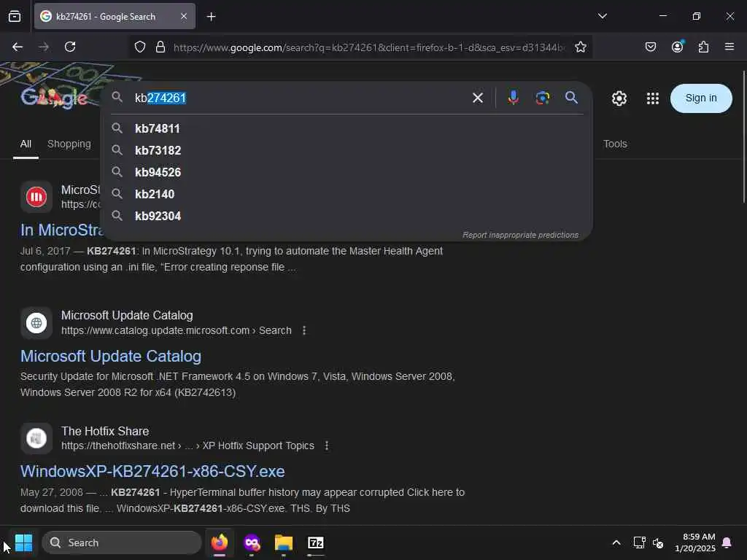This screenshot has width=747, height=560.
Task: Clear the search box with X
Action: (x=477, y=98)
